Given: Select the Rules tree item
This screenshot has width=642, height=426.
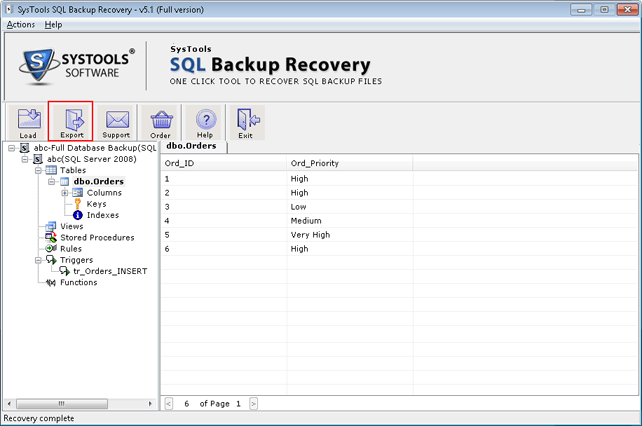Looking at the screenshot, I should [71, 249].
